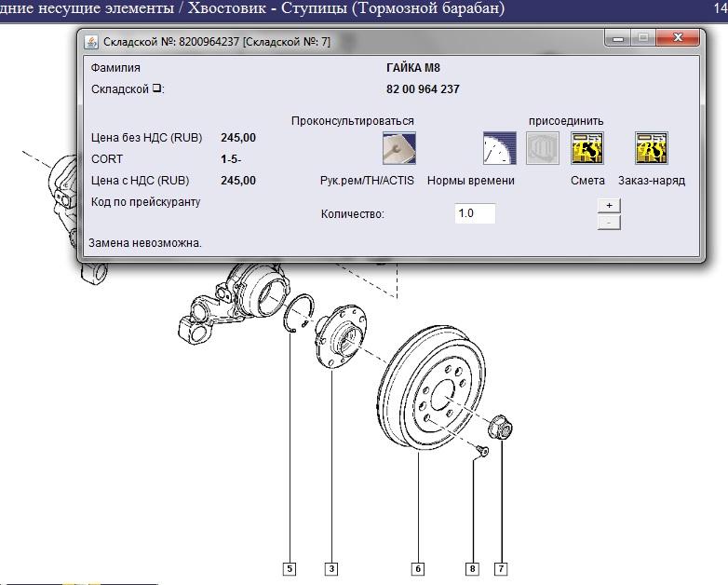Click the Смета estimate icon

[587, 148]
